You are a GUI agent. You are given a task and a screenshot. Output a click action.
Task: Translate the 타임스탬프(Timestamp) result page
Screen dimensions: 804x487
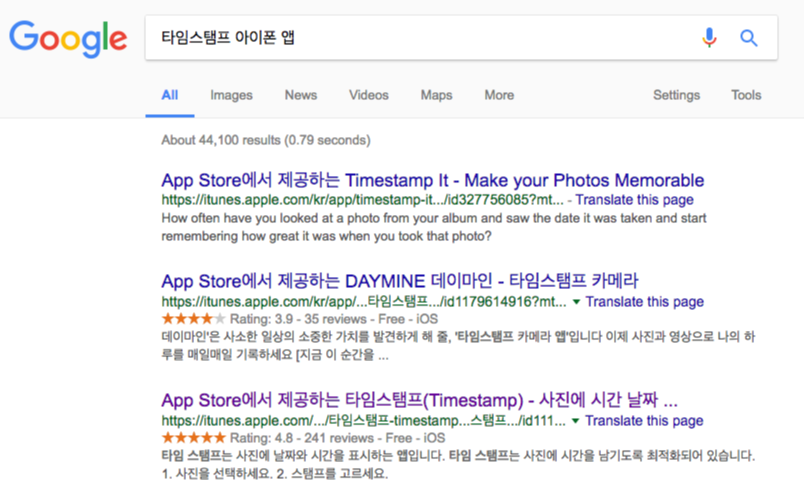[644, 421]
